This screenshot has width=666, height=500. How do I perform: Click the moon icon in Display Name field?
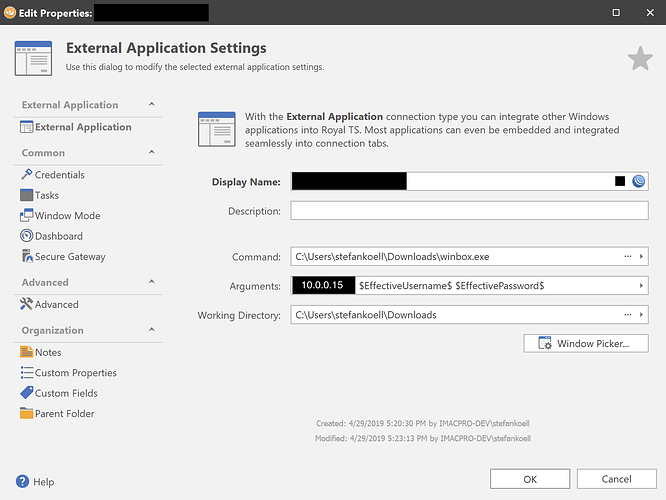(639, 181)
